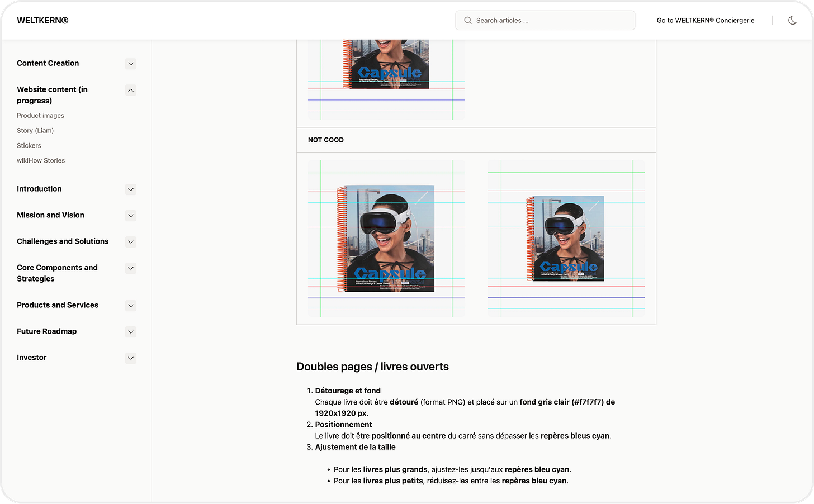Select Mission and Vision heading
814x504 pixels.
click(50, 215)
